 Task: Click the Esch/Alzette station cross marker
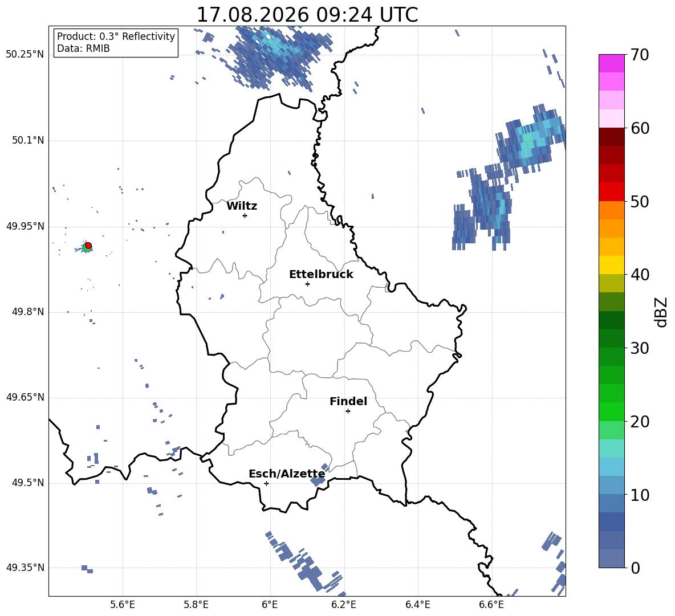[x=266, y=483]
